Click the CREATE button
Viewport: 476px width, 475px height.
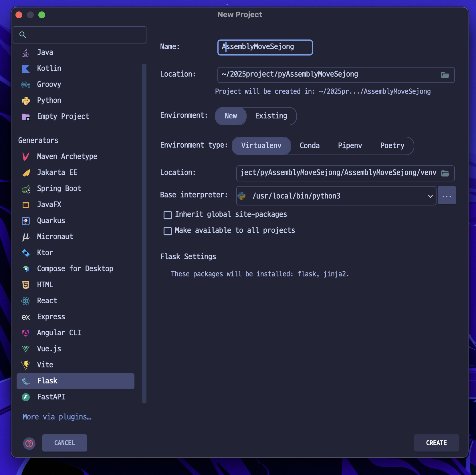[437, 443]
